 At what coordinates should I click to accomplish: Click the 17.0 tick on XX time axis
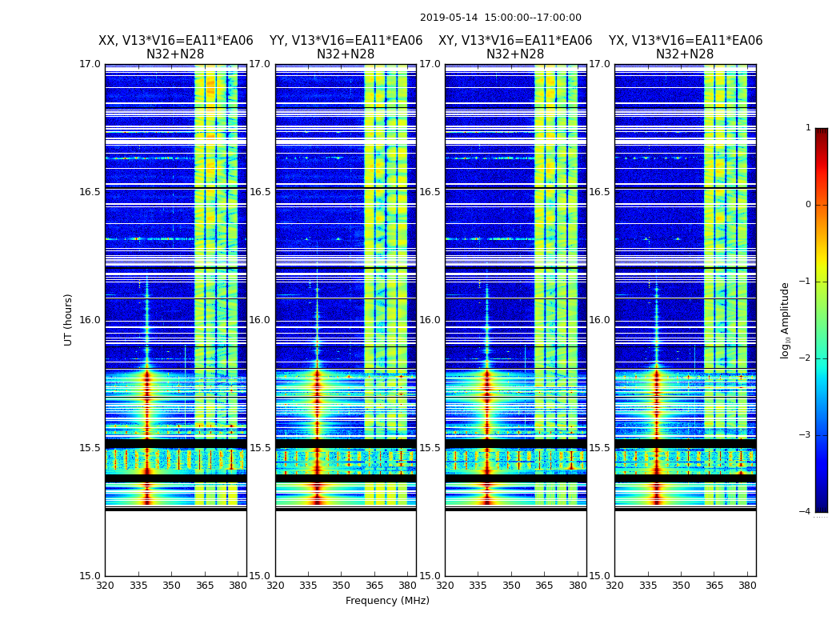tap(91, 64)
